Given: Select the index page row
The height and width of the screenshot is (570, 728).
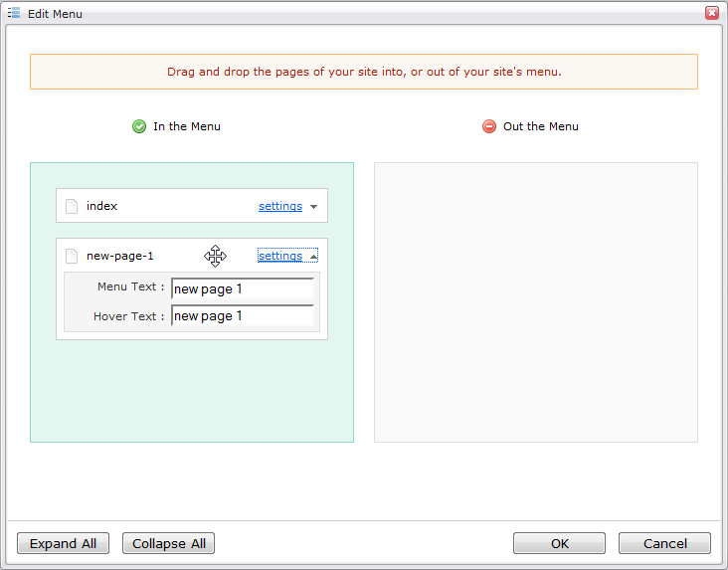Looking at the screenshot, I should tap(192, 205).
